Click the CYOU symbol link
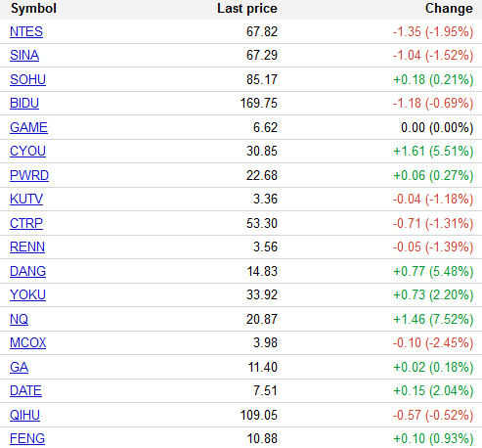Image resolution: width=482 pixels, height=448 pixels. pyautogui.click(x=27, y=151)
